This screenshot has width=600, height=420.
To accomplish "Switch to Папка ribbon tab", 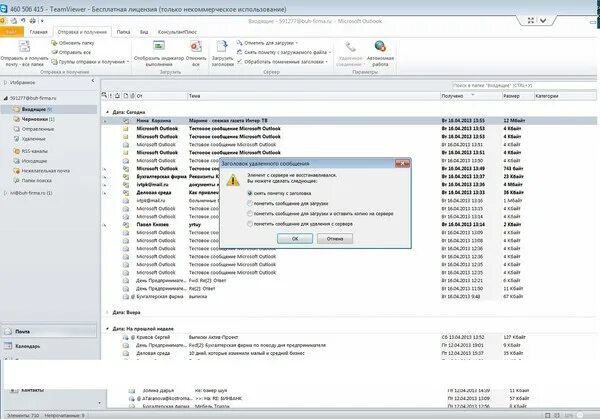I will pyautogui.click(x=123, y=32).
